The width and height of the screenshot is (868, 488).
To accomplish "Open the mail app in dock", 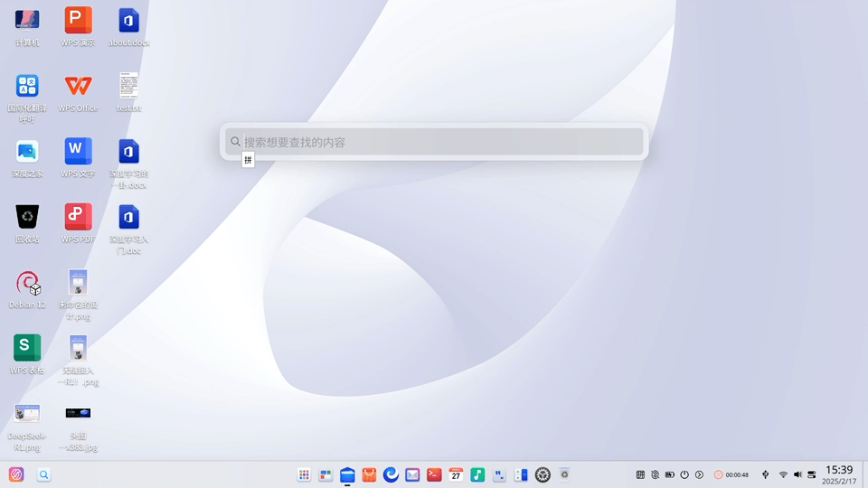I will point(412,474).
